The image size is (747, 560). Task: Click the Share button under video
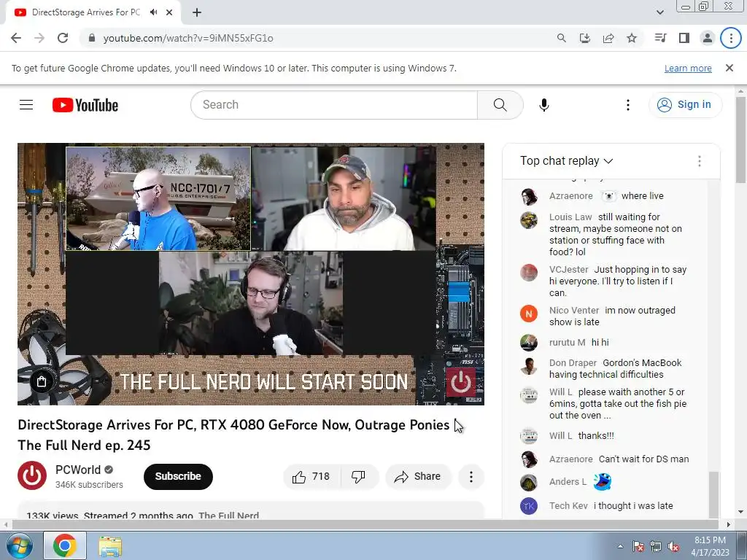[418, 477]
